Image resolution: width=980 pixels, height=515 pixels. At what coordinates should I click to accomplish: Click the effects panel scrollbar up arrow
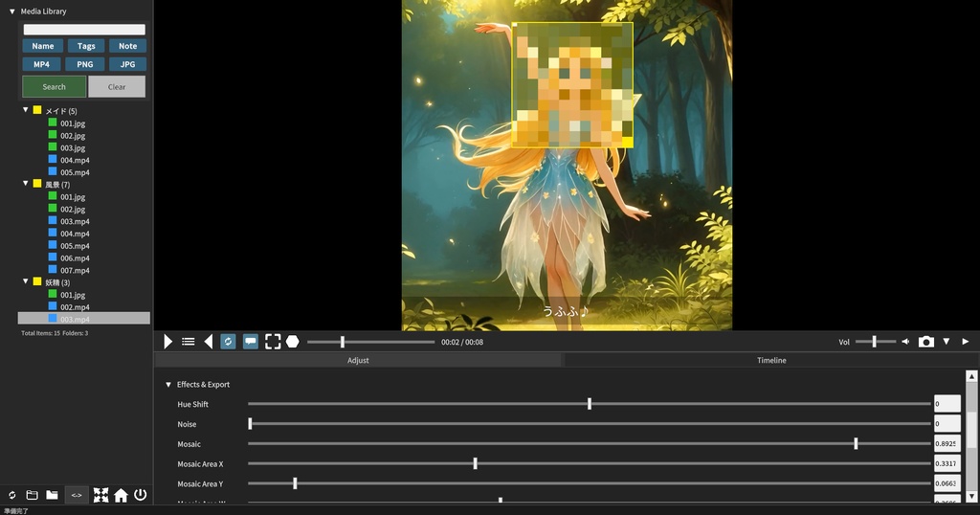coord(971,376)
